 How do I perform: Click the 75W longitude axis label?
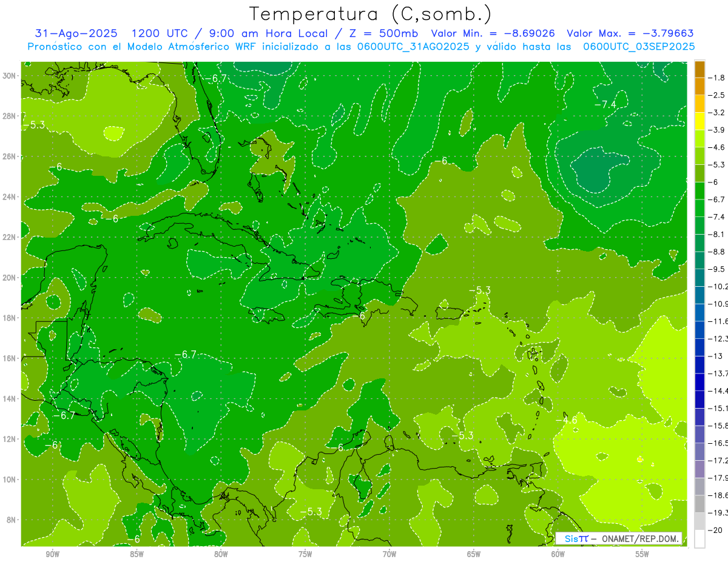pos(305,554)
